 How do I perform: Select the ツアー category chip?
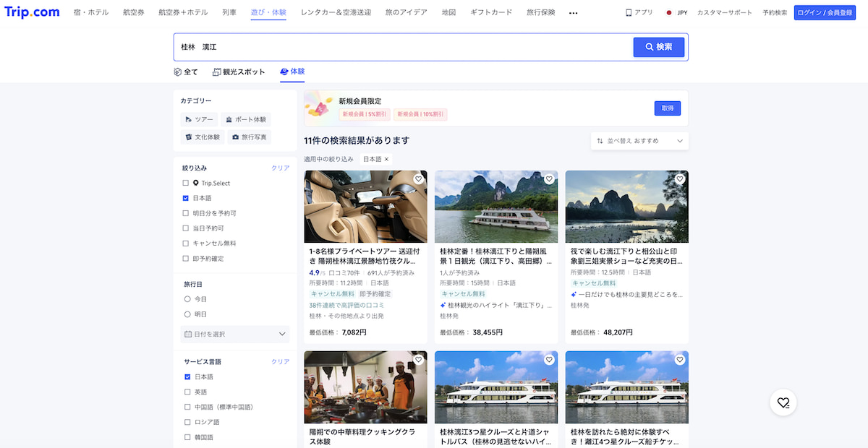[199, 119]
